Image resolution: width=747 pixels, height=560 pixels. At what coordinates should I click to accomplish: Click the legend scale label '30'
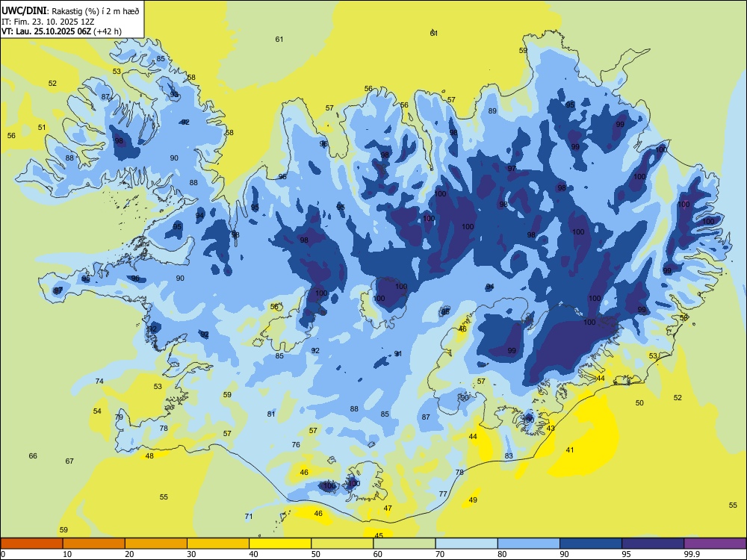click(x=191, y=554)
